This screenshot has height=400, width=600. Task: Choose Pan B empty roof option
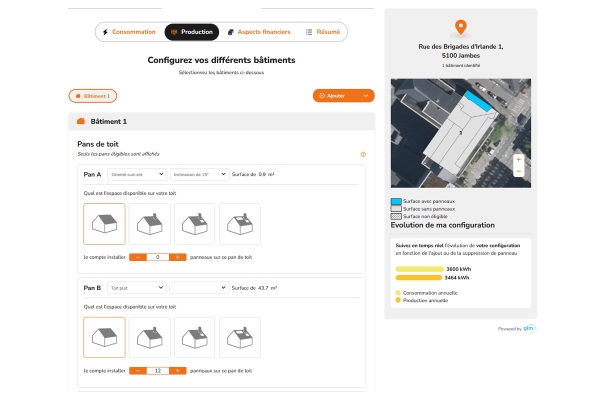click(104, 337)
